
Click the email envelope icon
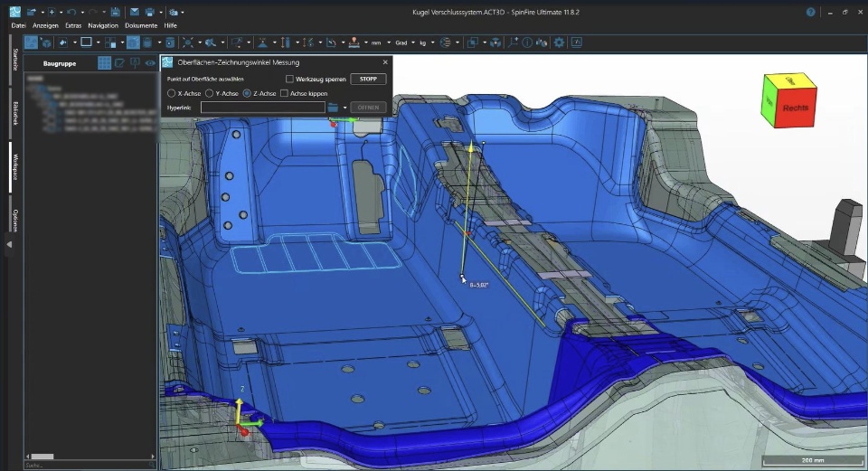coord(134,12)
